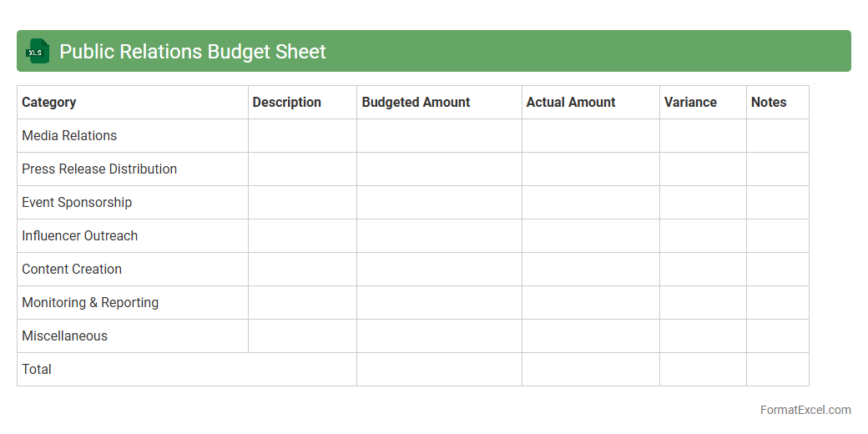
Task: Select Actual Amount cell in Total row
Action: coord(590,370)
